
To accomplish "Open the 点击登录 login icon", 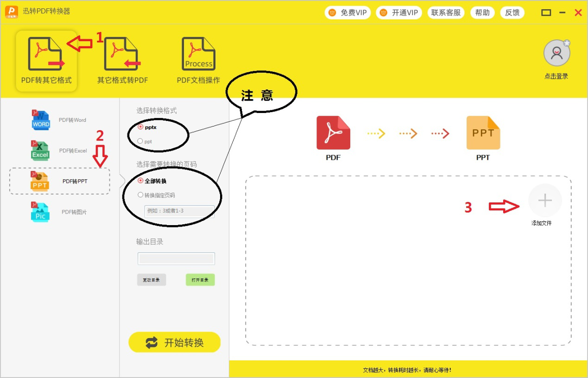I will pyautogui.click(x=556, y=52).
